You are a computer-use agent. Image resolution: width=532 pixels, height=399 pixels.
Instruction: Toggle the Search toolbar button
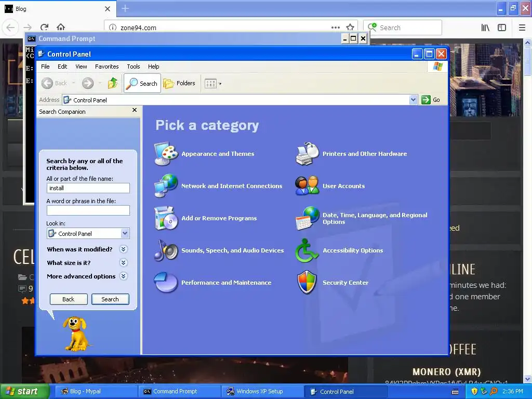click(x=142, y=83)
